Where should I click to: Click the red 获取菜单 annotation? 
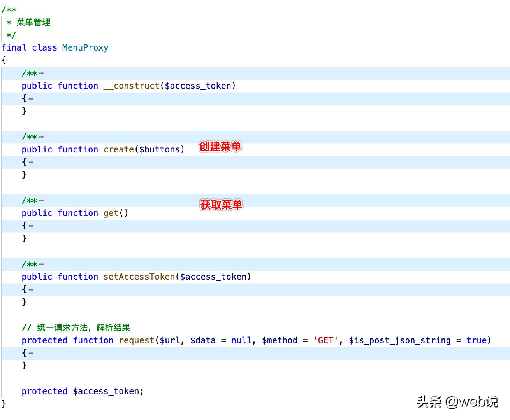(221, 205)
